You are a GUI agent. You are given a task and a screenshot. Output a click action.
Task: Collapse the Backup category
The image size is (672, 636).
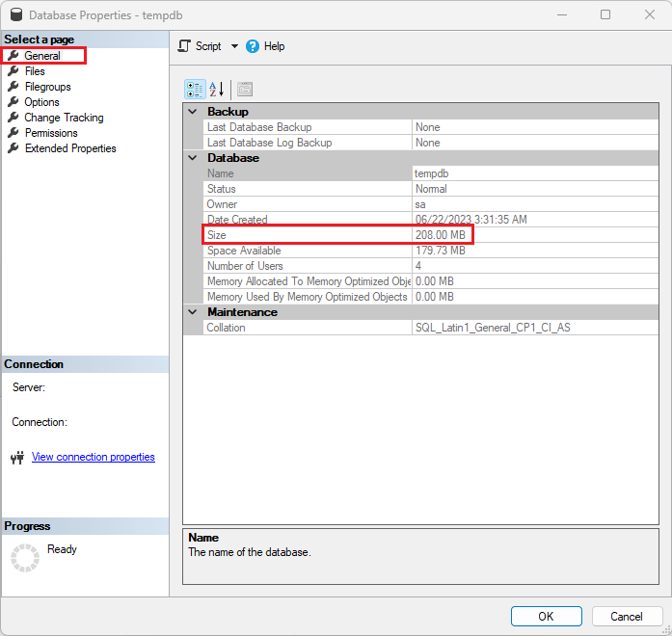pos(193,112)
